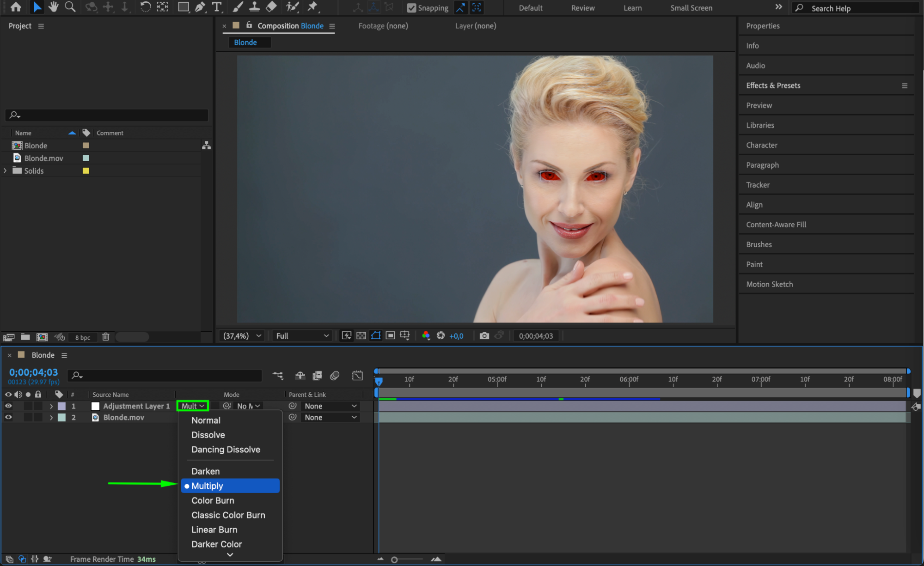Click the Home icon

[16, 7]
